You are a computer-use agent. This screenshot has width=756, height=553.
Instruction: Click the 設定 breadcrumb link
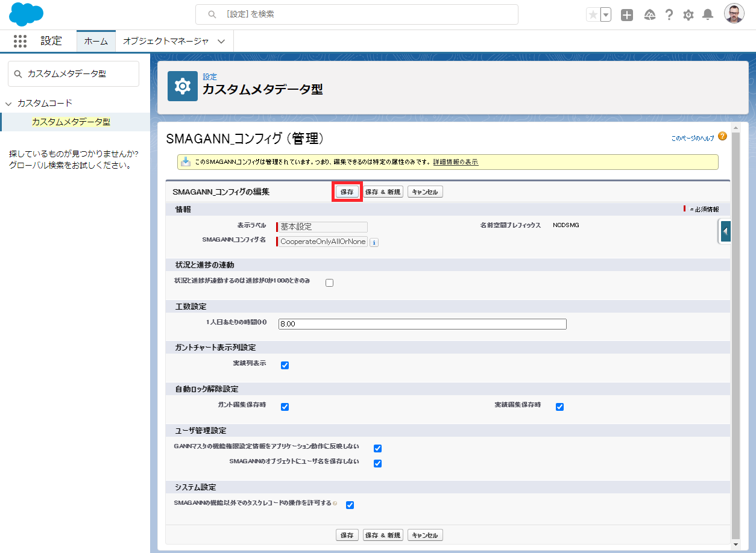coord(210,77)
